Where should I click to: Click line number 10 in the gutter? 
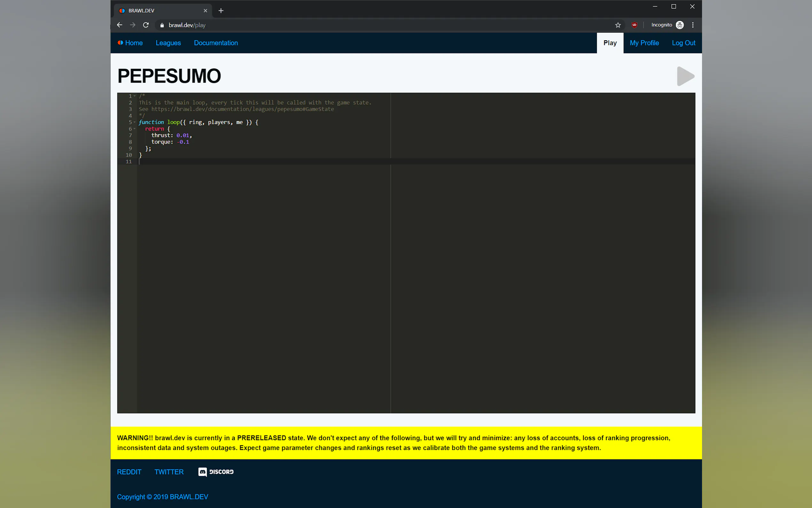tap(129, 155)
